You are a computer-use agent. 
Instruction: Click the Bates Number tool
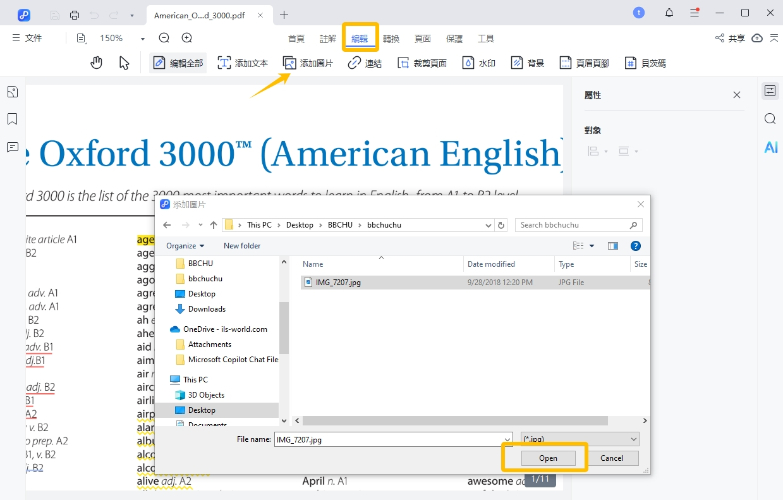click(x=645, y=63)
